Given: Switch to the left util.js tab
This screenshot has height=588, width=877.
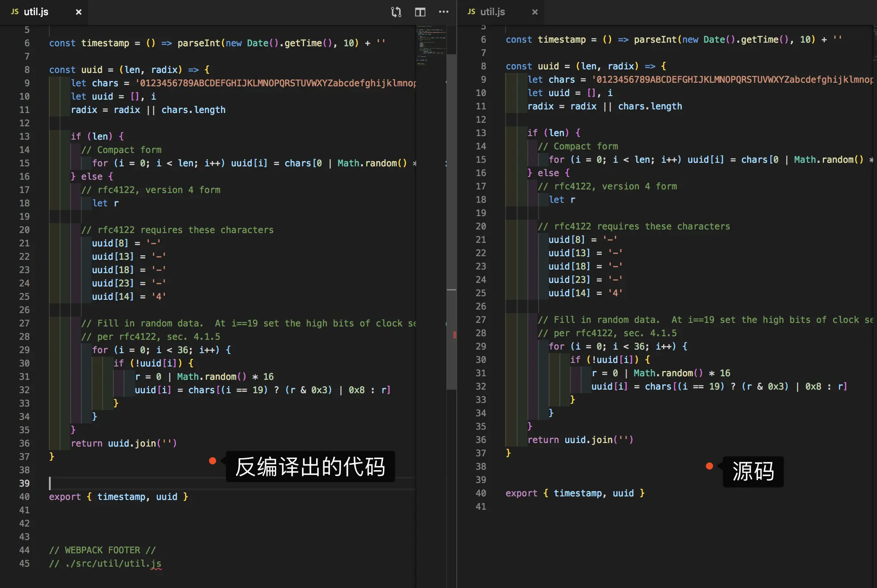Looking at the screenshot, I should tap(36, 12).
